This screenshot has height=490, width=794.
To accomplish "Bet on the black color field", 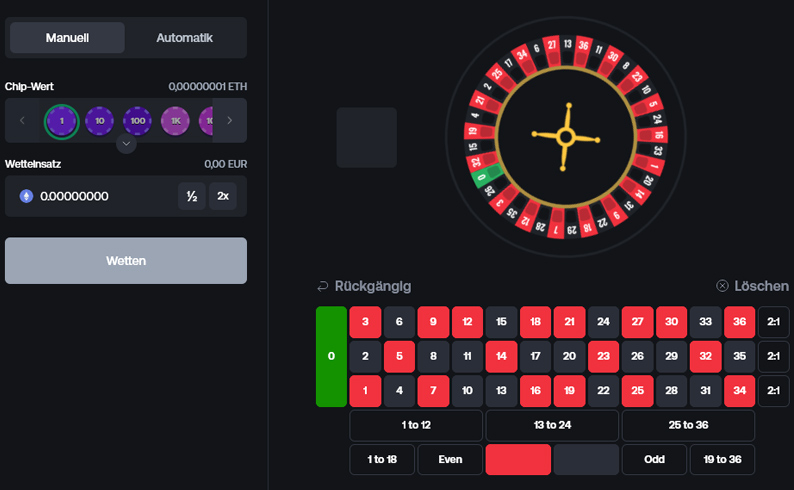I will tap(586, 459).
